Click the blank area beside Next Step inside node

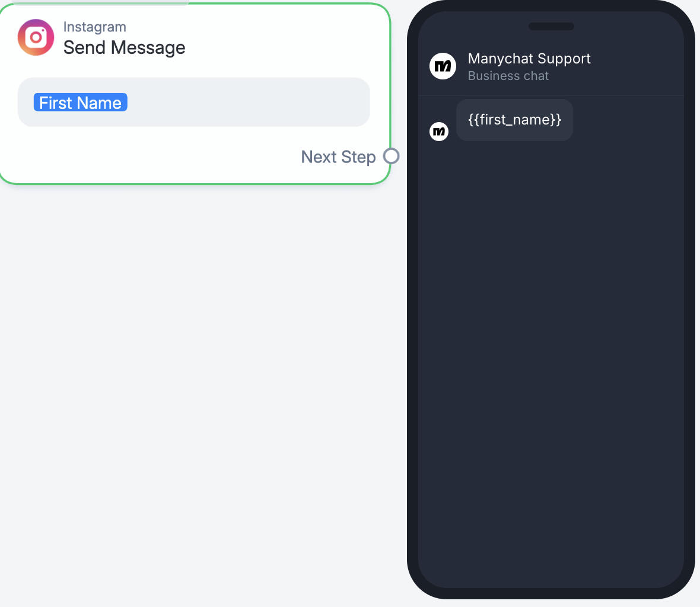[x=148, y=157]
